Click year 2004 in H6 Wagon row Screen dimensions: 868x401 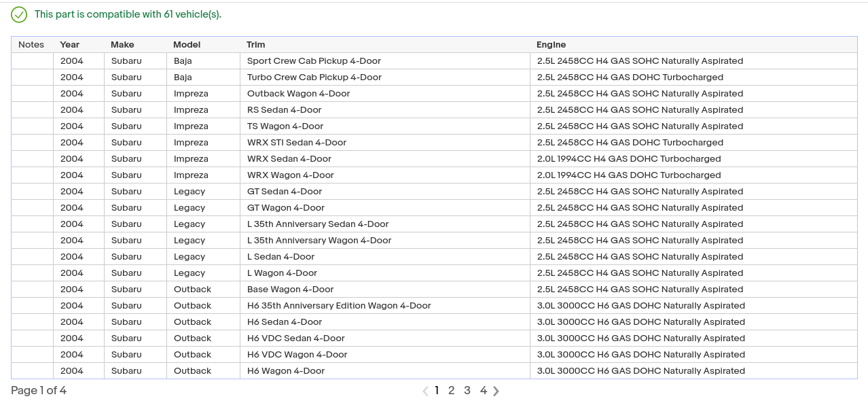point(79,371)
